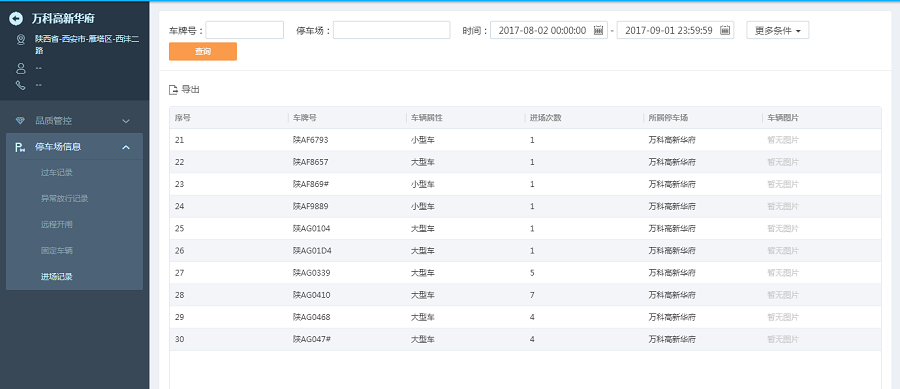Click the 万科高新华府 title in sidebar
900x389 pixels.
click(x=63, y=19)
